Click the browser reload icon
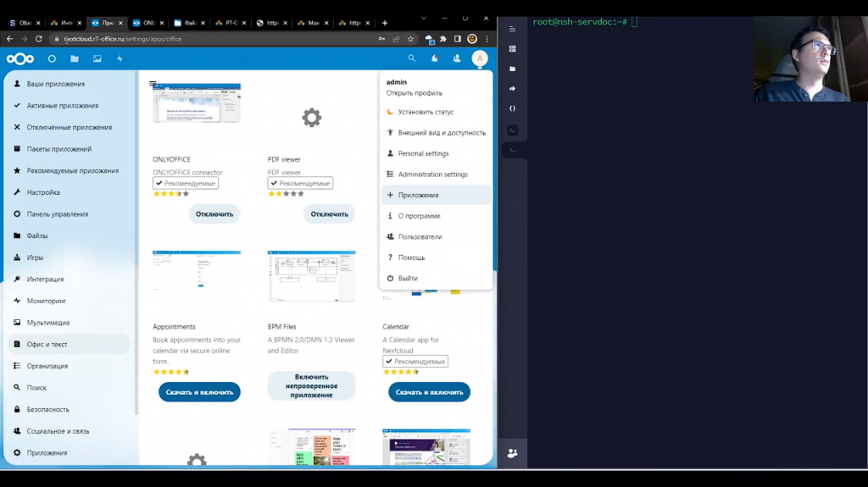This screenshot has height=487, width=868. click(x=39, y=39)
